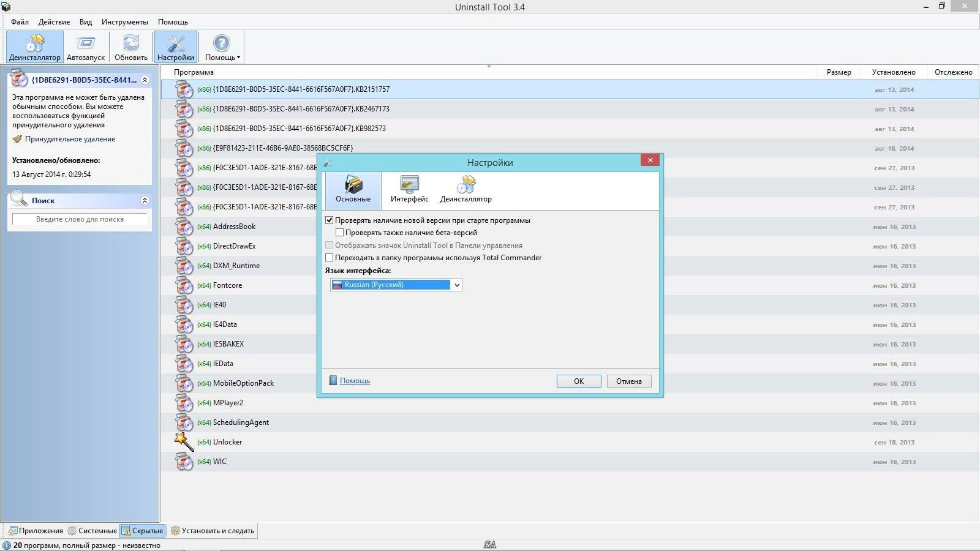Switch to Приложения bottom tab
Image resolution: width=980 pixels, height=551 pixels.
click(36, 531)
